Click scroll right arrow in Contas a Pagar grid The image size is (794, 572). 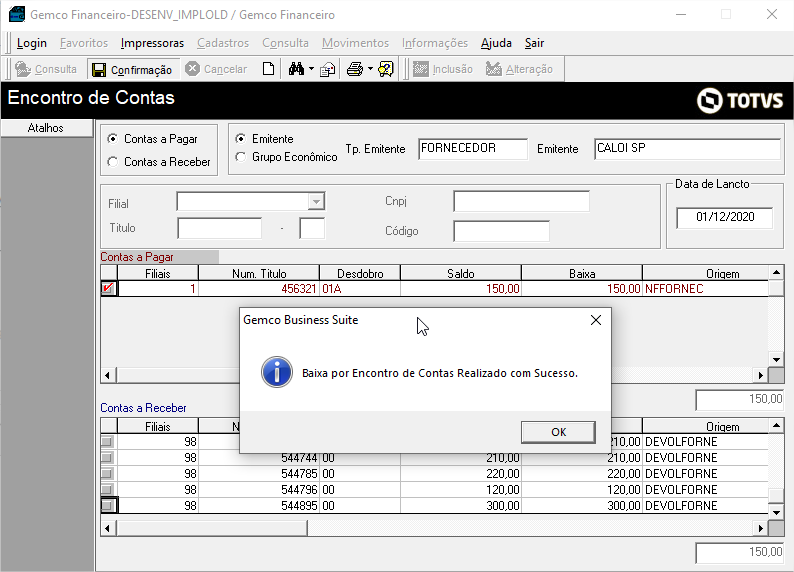tap(761, 375)
